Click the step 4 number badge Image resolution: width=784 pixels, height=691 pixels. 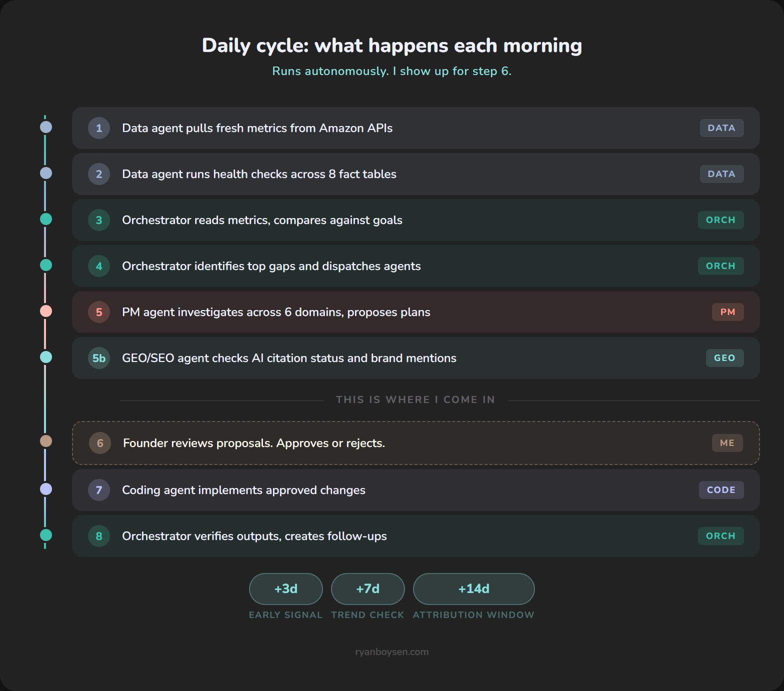click(99, 266)
